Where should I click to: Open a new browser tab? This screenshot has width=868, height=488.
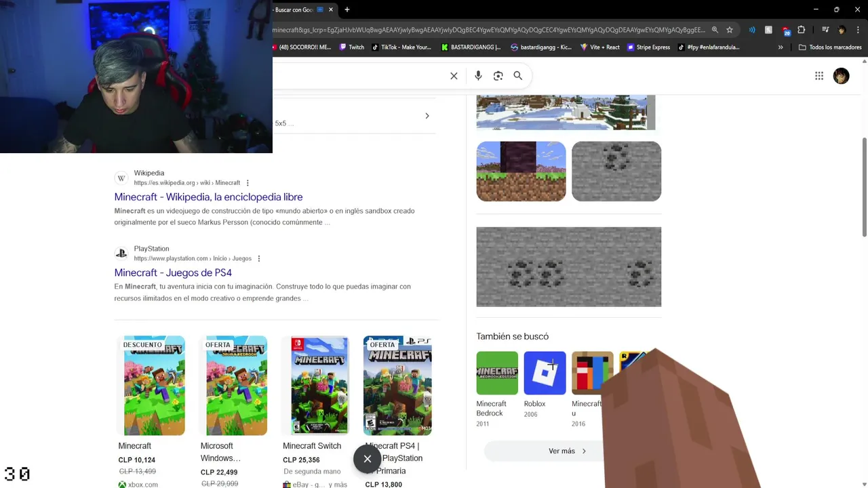coord(347,9)
